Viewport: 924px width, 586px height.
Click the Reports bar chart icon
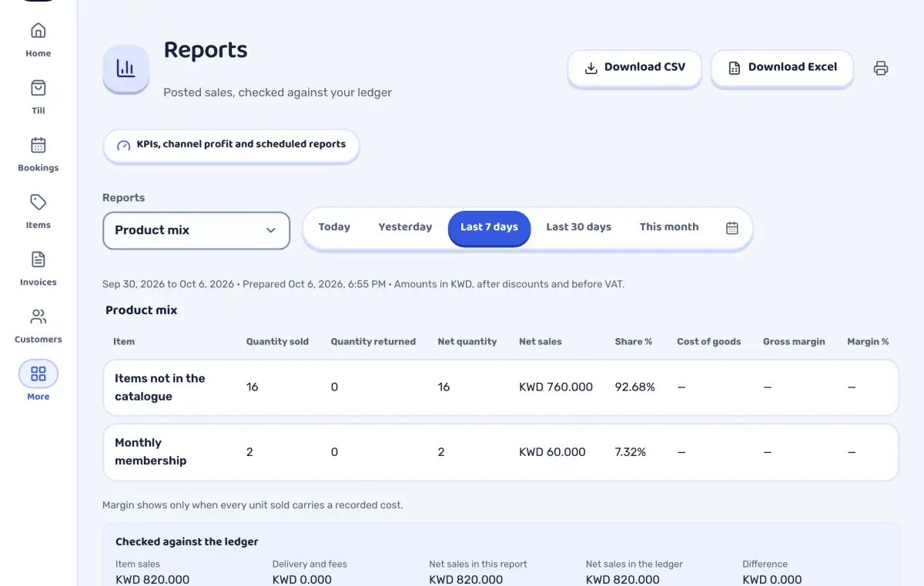(x=126, y=69)
